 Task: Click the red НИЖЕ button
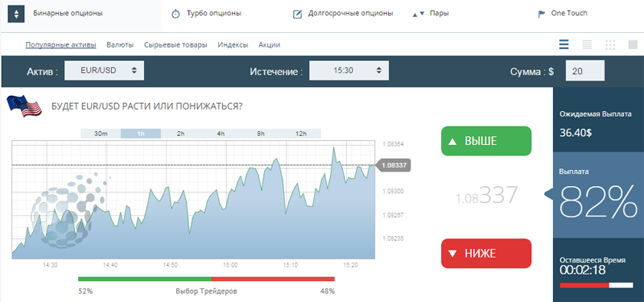pyautogui.click(x=486, y=254)
